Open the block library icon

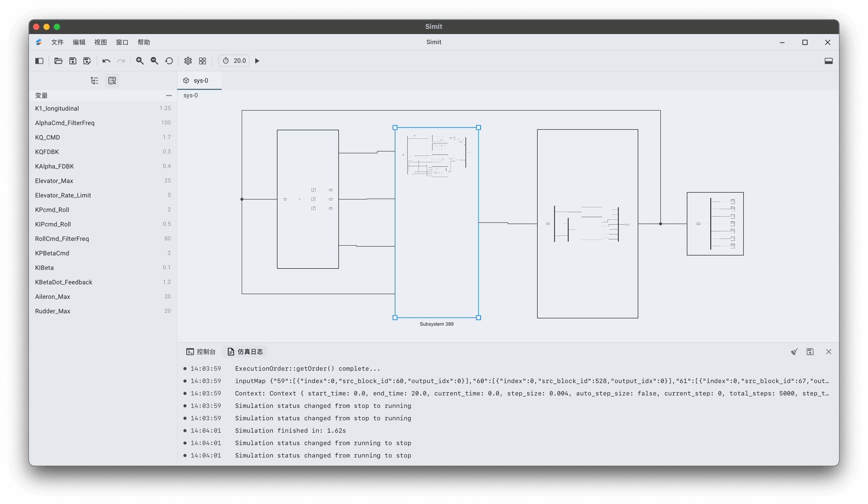(203, 61)
